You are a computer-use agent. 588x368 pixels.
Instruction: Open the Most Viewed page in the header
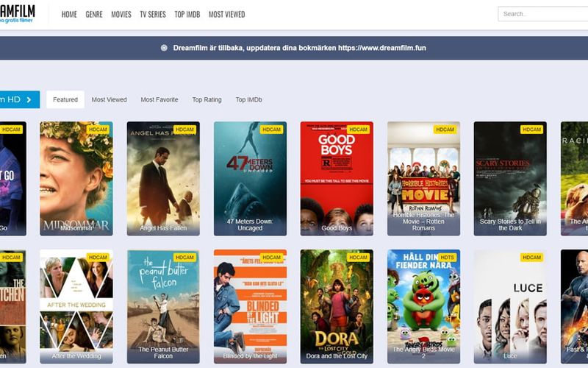click(x=226, y=14)
